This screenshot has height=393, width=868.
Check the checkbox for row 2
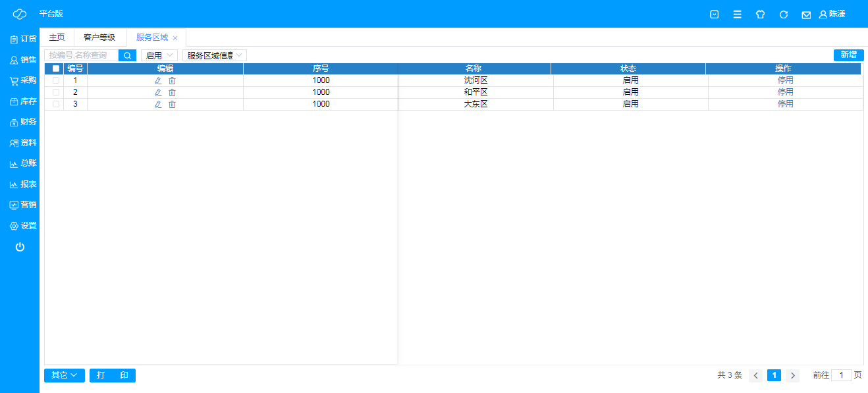point(56,92)
